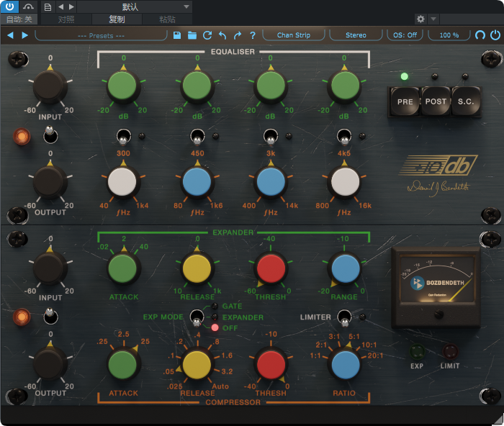
Task: Open the Stereo channel mode selector
Action: pyautogui.click(x=356, y=35)
